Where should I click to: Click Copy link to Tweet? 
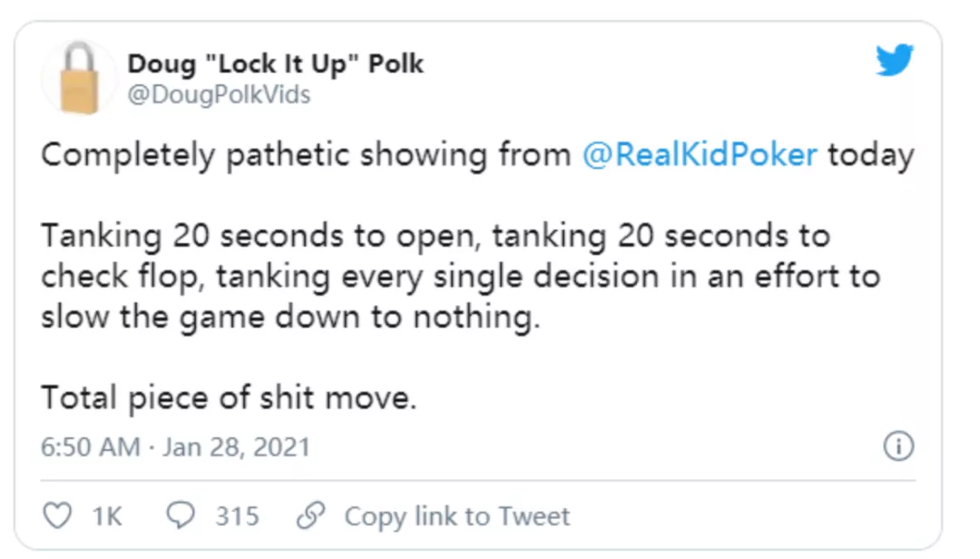coord(456,516)
